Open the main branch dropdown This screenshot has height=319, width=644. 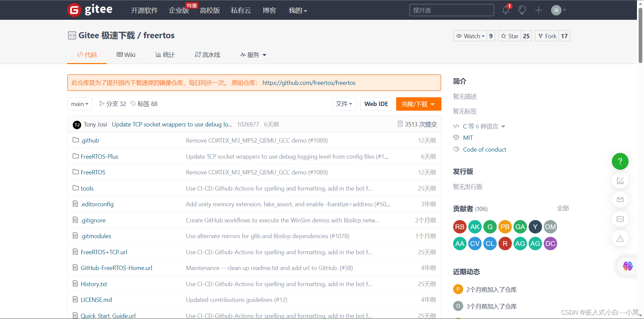click(x=79, y=104)
